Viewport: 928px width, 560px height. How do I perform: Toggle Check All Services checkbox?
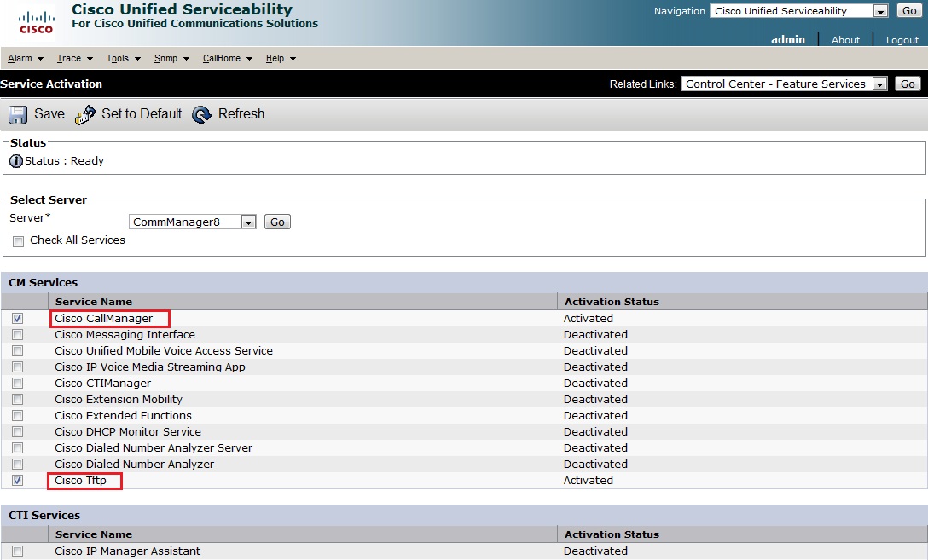(19, 241)
